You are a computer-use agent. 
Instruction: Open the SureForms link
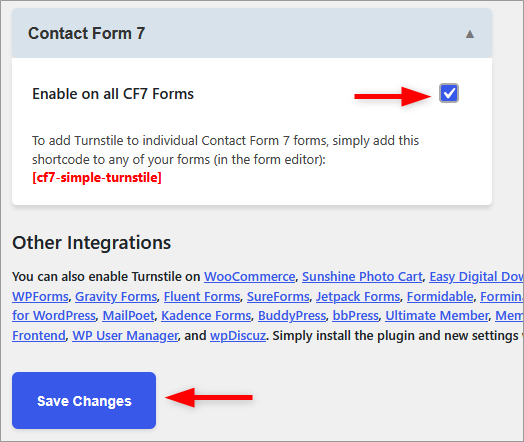coord(278,296)
